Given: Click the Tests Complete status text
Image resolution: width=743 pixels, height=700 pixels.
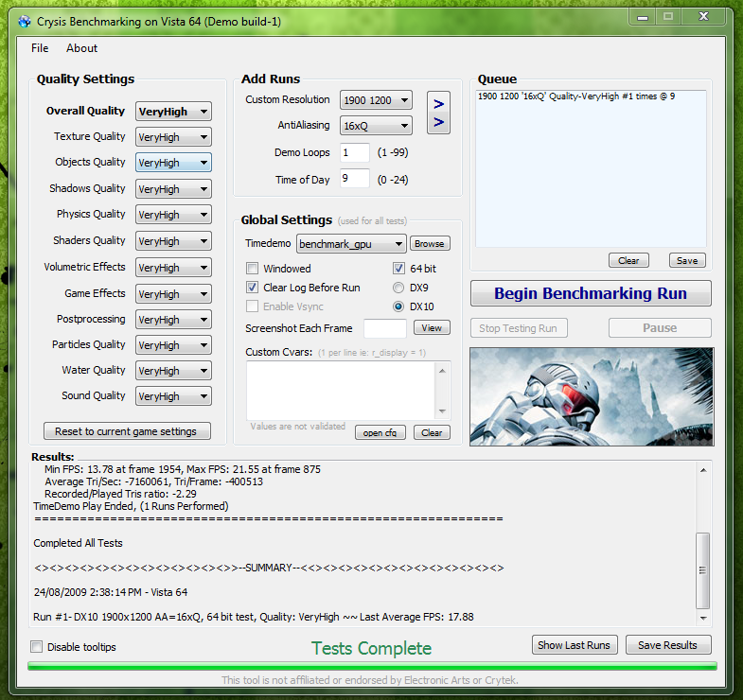Looking at the screenshot, I should pos(371,648).
